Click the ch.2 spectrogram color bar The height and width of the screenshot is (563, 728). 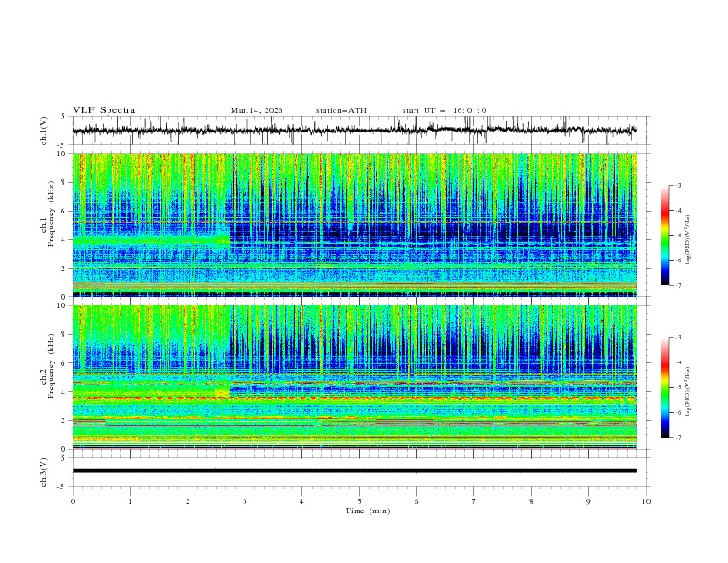[x=665, y=387]
